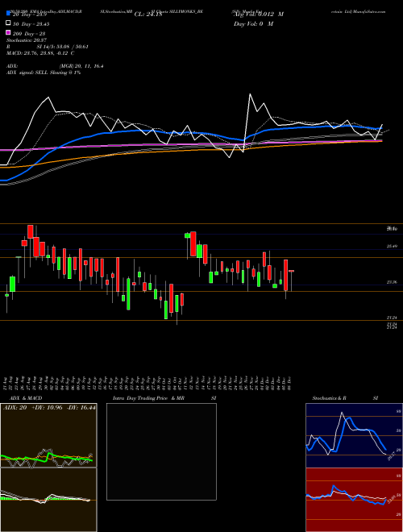The height and width of the screenshot is (532, 403).
Task: Click the blue 20 Day legend swatch
Action: [9, 14]
